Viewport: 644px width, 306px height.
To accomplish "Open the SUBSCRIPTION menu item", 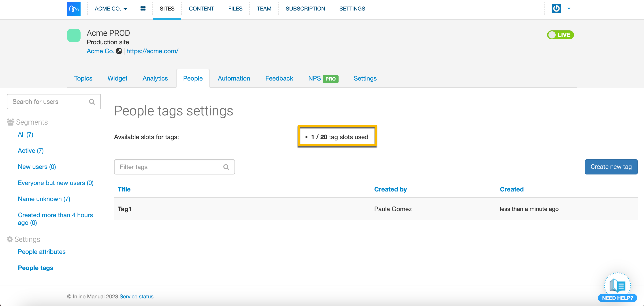I will click(305, 9).
